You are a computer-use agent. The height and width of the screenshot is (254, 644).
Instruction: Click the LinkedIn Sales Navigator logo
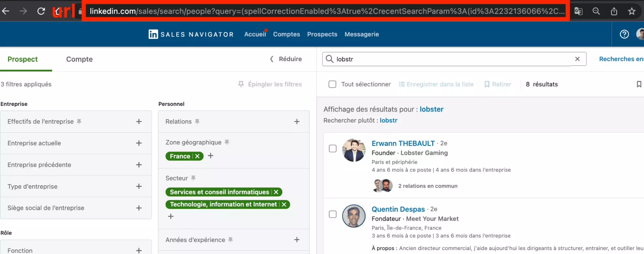click(x=191, y=34)
